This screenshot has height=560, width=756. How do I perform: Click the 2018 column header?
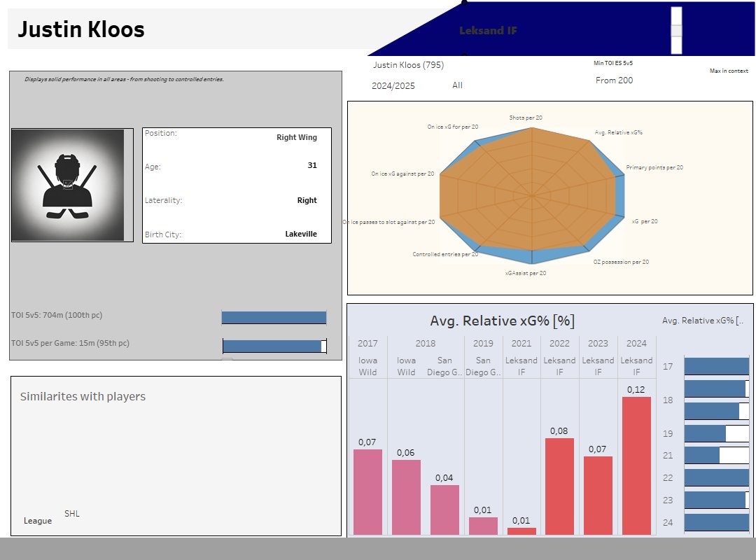click(x=425, y=344)
